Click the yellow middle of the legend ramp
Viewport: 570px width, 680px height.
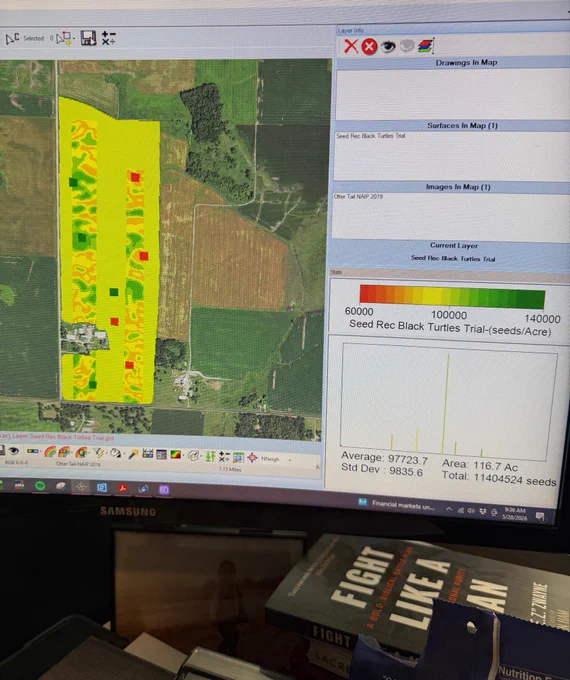[434, 297]
